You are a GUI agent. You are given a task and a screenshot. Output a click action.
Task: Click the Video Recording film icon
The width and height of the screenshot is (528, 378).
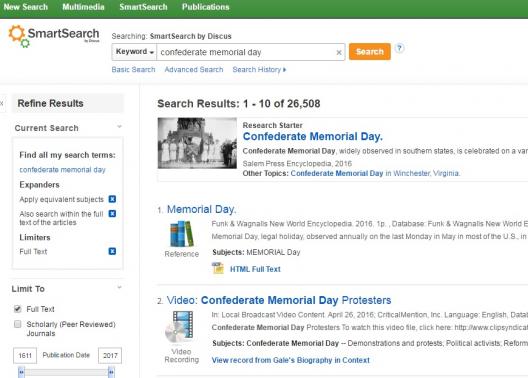point(179,327)
